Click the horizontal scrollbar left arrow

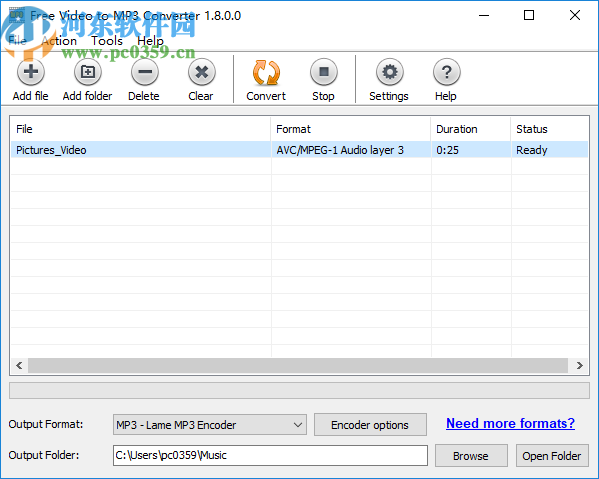click(19, 366)
